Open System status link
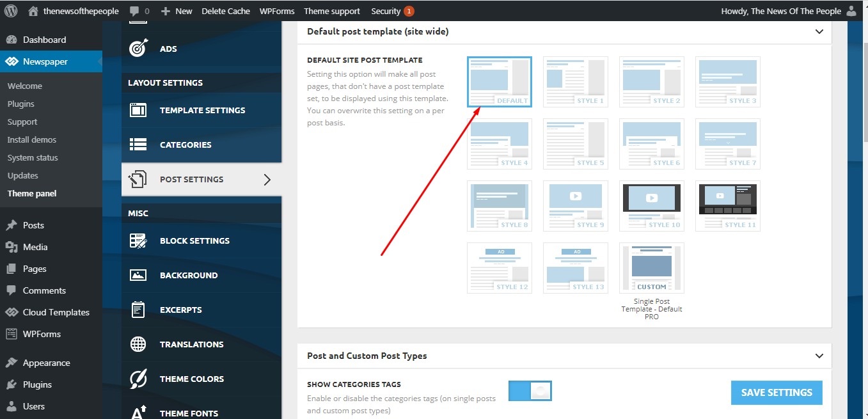This screenshot has height=419, width=868. tap(33, 157)
